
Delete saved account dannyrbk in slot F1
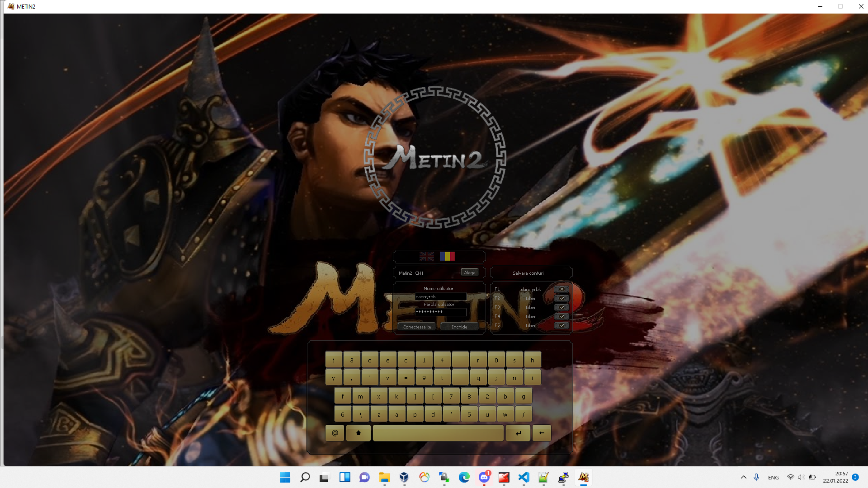tap(561, 289)
